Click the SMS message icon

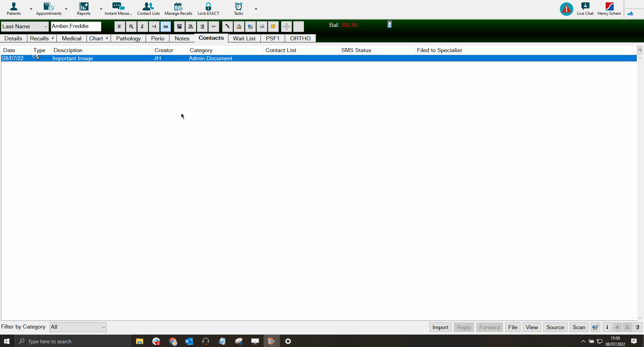[x=262, y=27]
